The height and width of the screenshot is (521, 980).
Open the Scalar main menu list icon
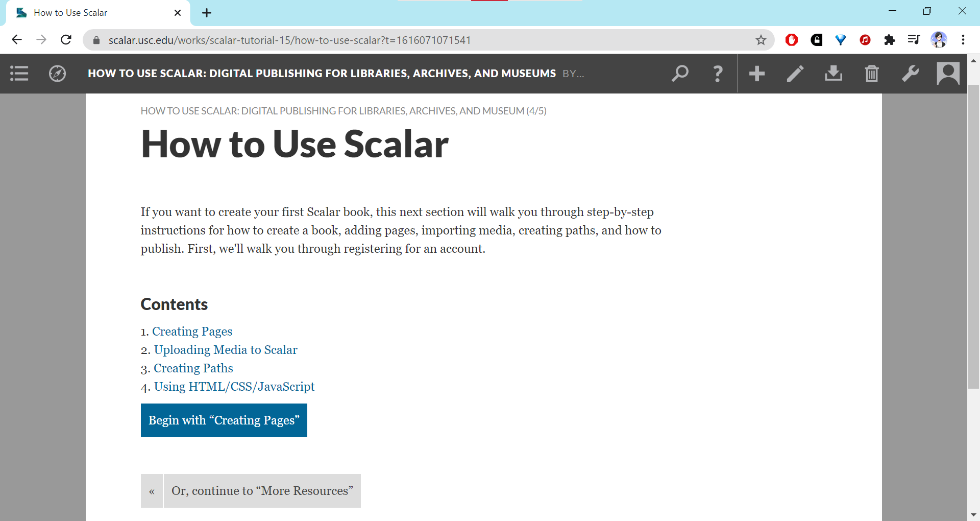point(19,74)
